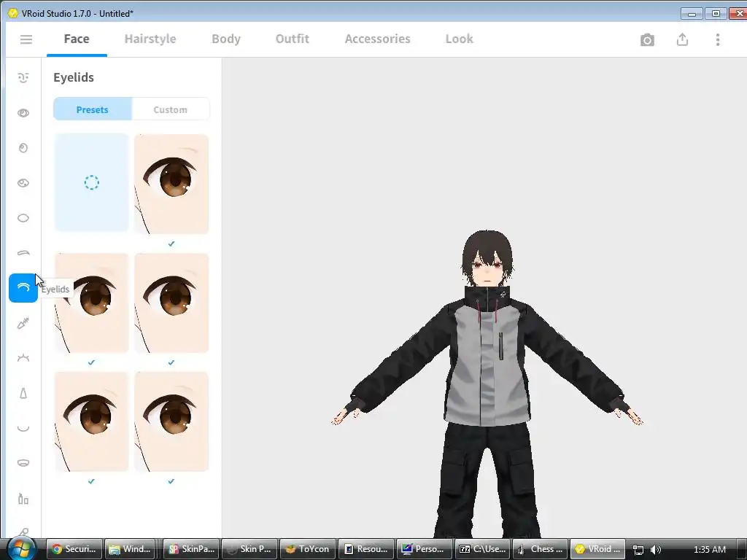
Task: Switch to the Hairstyle tab
Action: click(150, 39)
